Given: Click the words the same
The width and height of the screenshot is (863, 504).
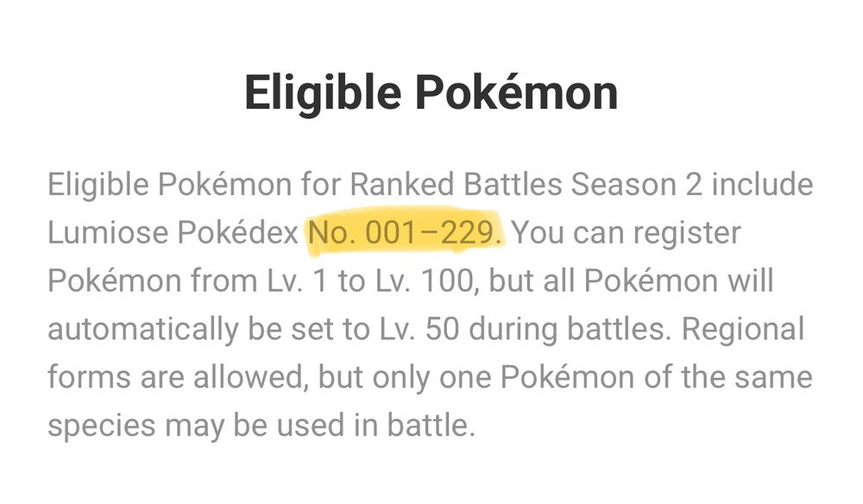Looking at the screenshot, I should click(x=746, y=377).
